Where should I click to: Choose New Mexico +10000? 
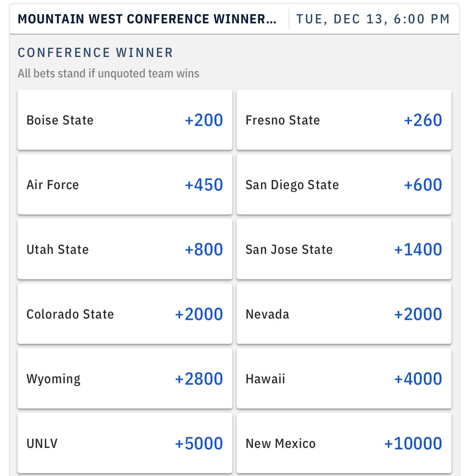pos(344,443)
